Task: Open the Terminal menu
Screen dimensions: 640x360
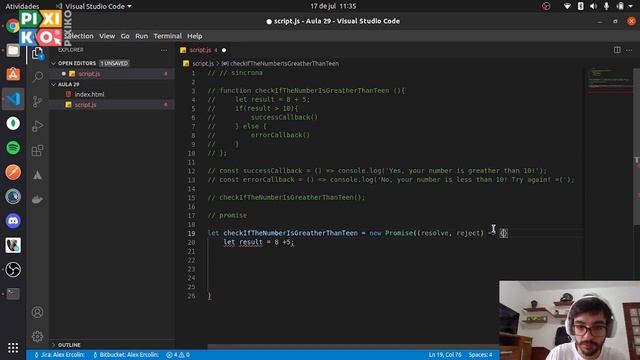Action: (167, 36)
